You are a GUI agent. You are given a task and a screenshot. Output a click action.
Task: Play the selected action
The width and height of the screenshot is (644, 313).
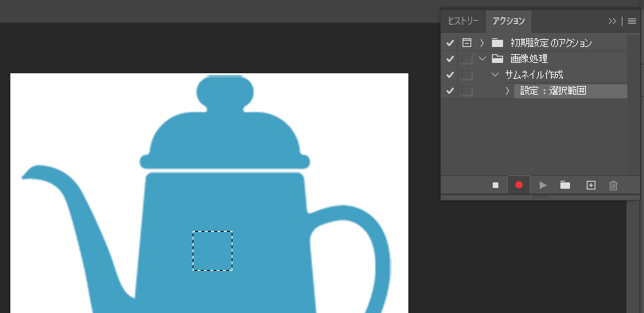click(543, 186)
